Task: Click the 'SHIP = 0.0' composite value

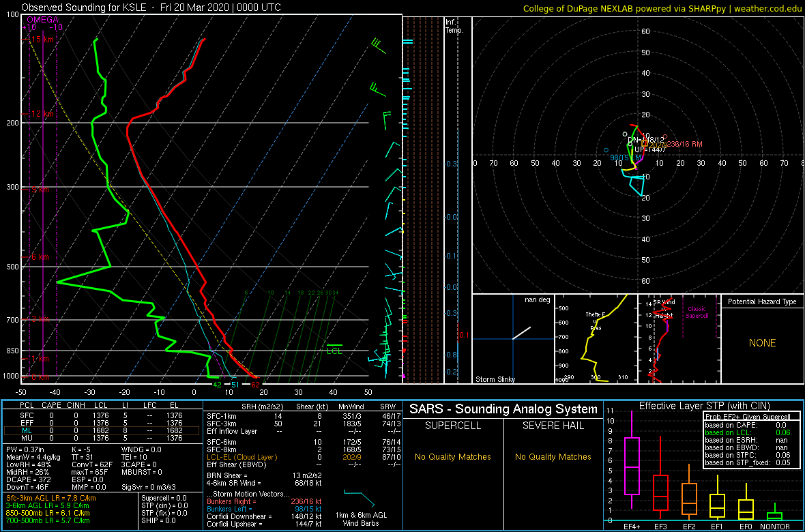Action: click(x=160, y=520)
